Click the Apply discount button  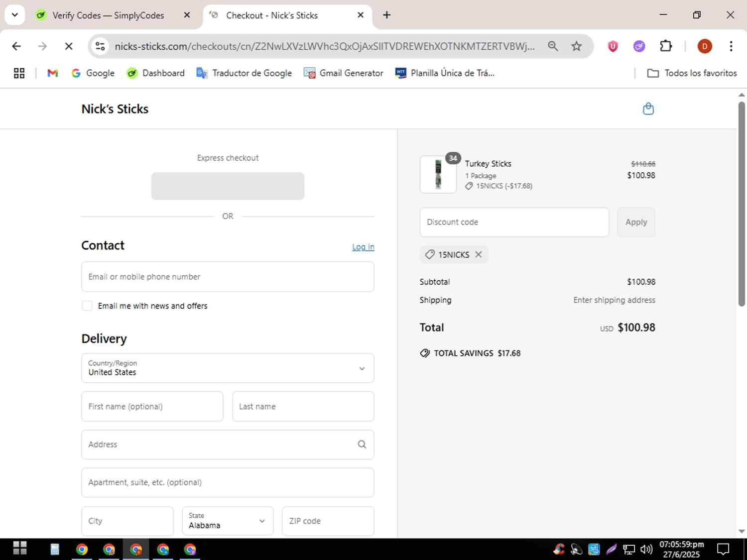pos(636,222)
